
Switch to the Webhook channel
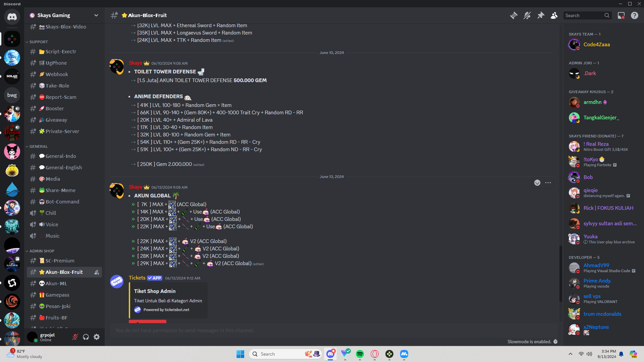[x=64, y=74]
